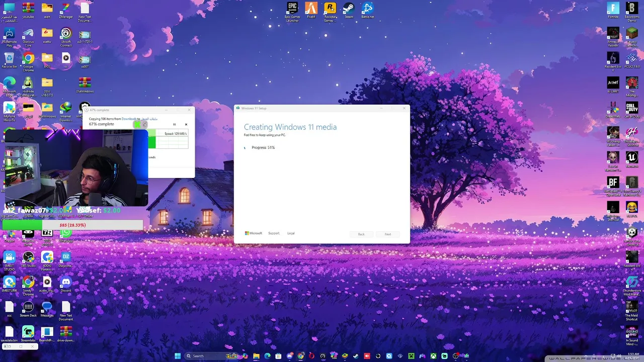This screenshot has width=644, height=362.
Task: Open Dread Flats desktop shortcut
Action: tap(613, 110)
